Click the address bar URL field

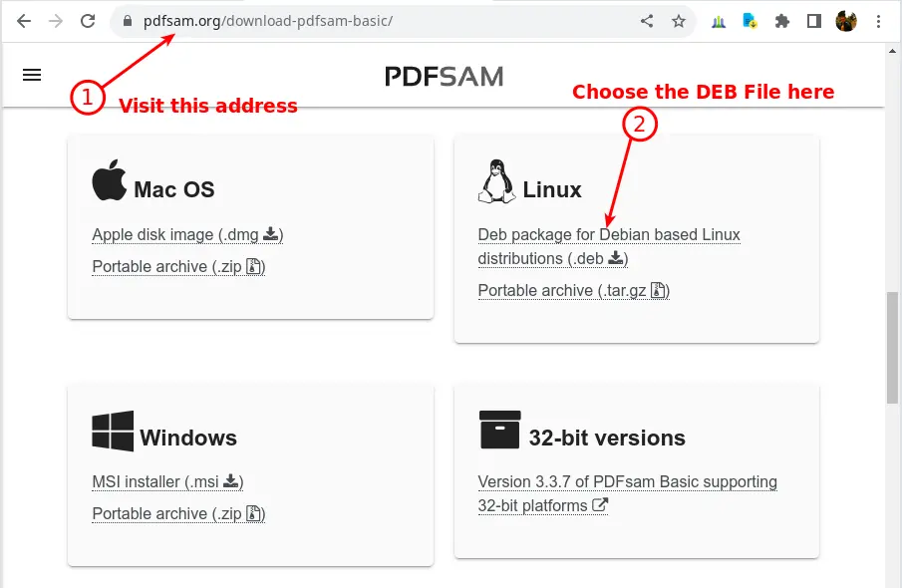tap(380, 21)
